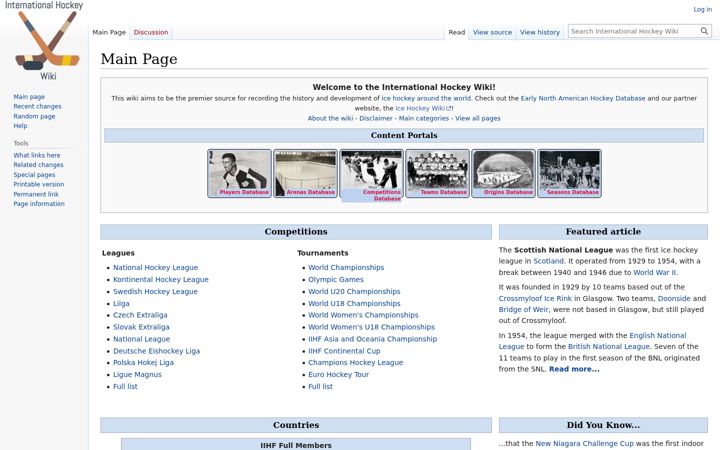The image size is (720, 450).
Task: Open the View history tab
Action: click(x=540, y=32)
